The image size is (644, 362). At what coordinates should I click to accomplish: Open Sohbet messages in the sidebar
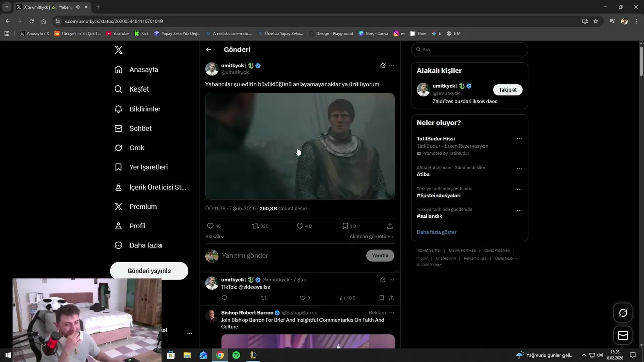[x=133, y=128]
